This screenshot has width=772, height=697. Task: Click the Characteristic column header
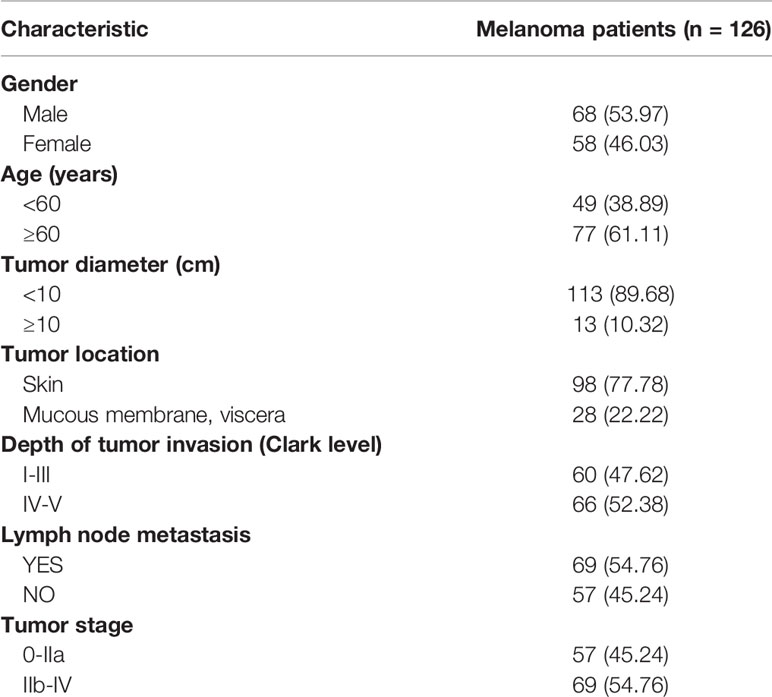74,29
